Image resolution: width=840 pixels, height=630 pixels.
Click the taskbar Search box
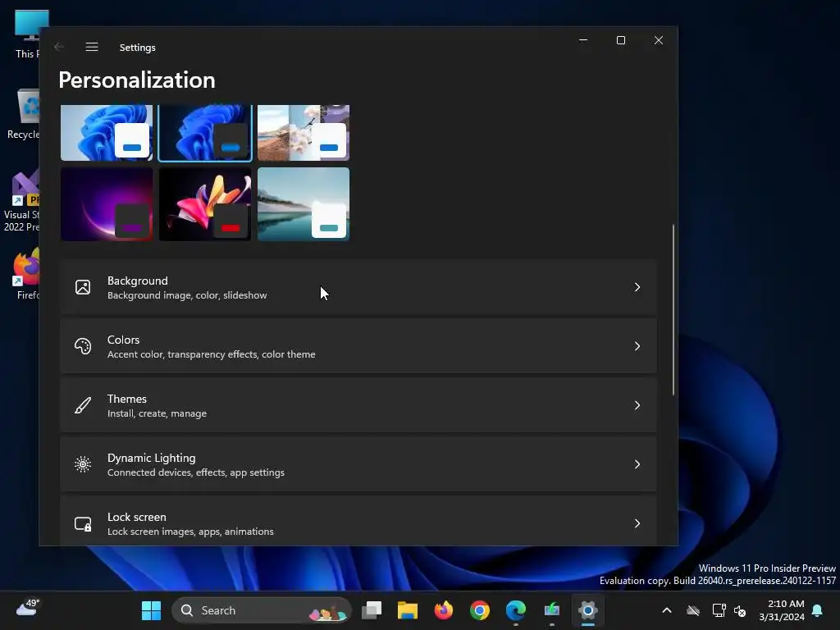tap(262, 610)
